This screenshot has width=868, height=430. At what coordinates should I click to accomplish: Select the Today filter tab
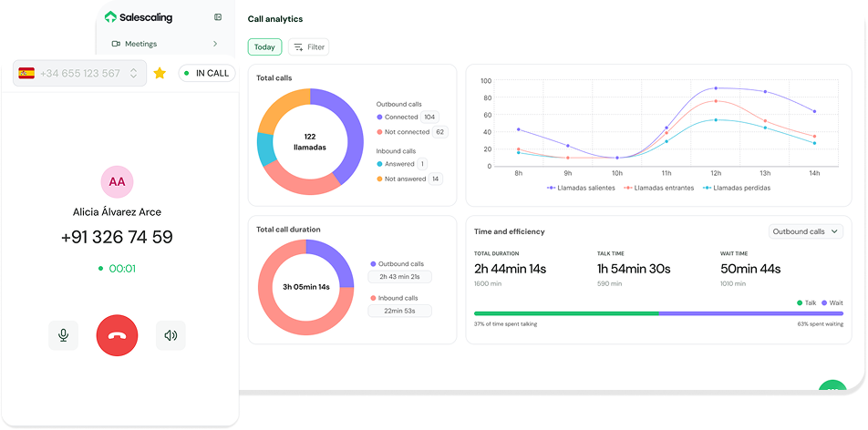tap(264, 47)
